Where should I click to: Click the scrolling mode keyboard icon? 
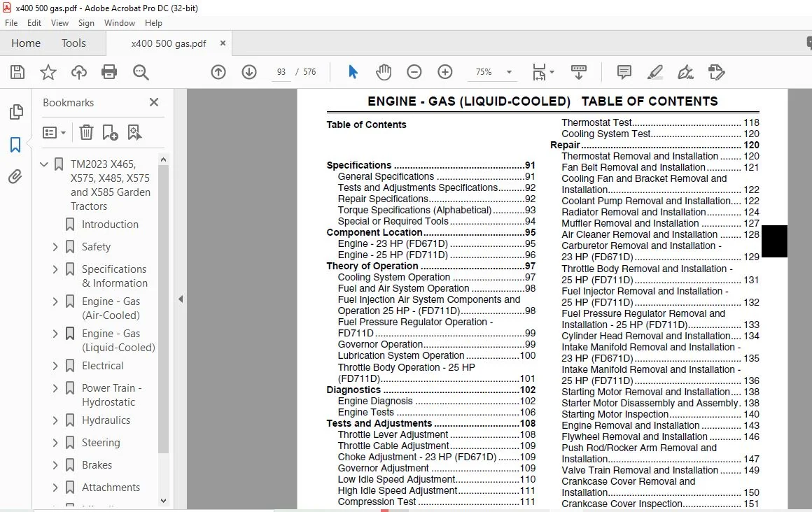[x=578, y=72]
